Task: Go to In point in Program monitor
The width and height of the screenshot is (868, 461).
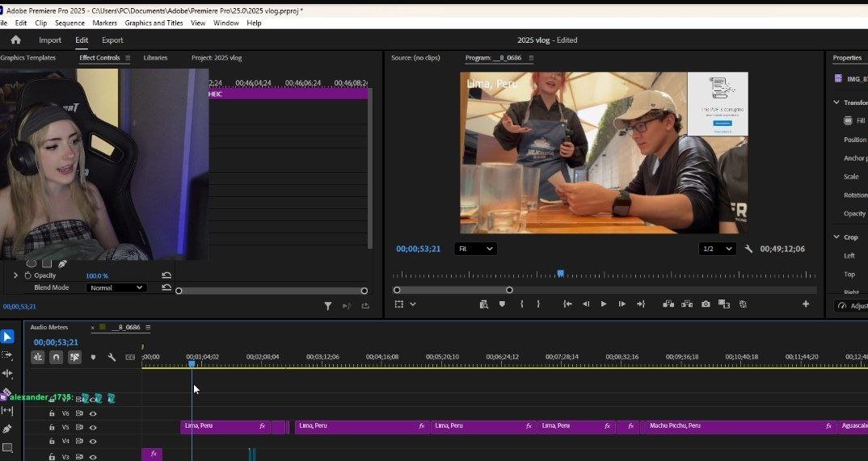Action: [x=567, y=304]
